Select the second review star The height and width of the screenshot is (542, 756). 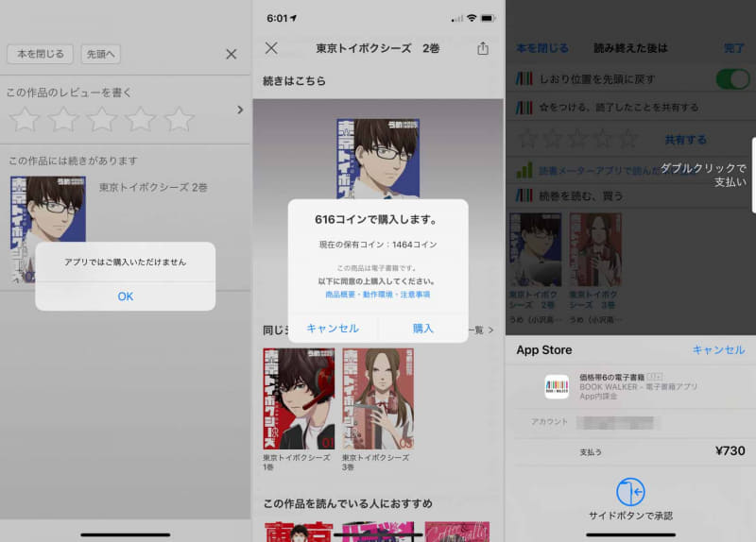click(63, 119)
